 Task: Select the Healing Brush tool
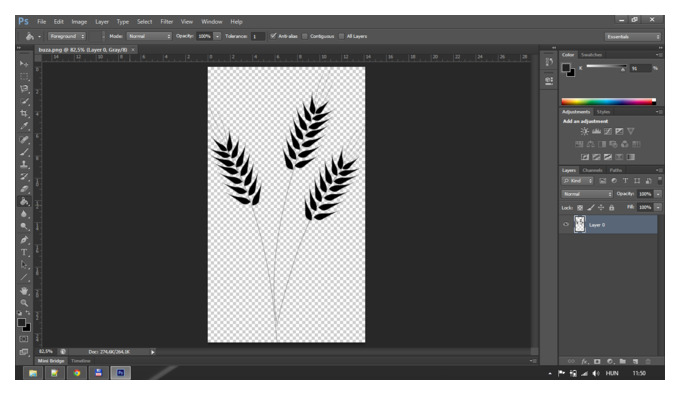coord(24,139)
